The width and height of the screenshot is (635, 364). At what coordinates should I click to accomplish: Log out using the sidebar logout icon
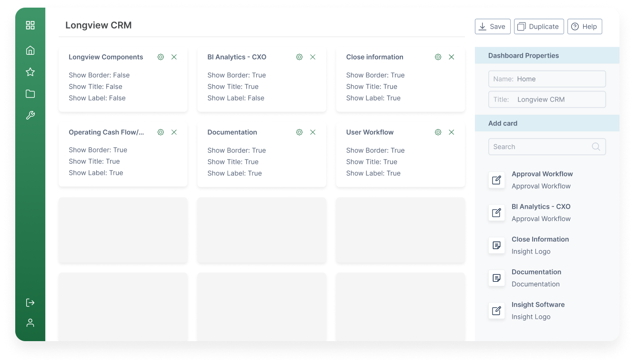(30, 303)
